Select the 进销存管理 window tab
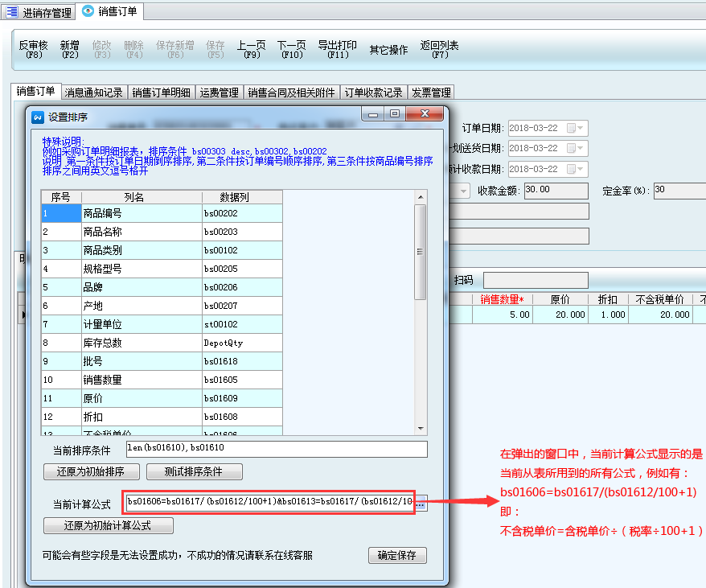The height and width of the screenshot is (588, 706). 39,12
